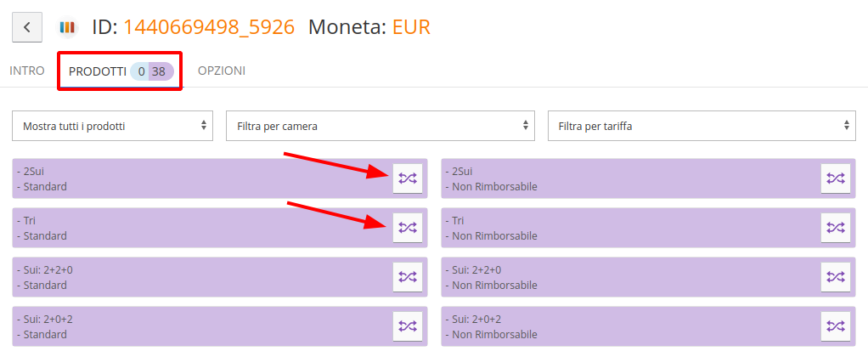Click the 0 | 38 product count badge
The height and width of the screenshot is (351, 868).
click(x=152, y=71)
